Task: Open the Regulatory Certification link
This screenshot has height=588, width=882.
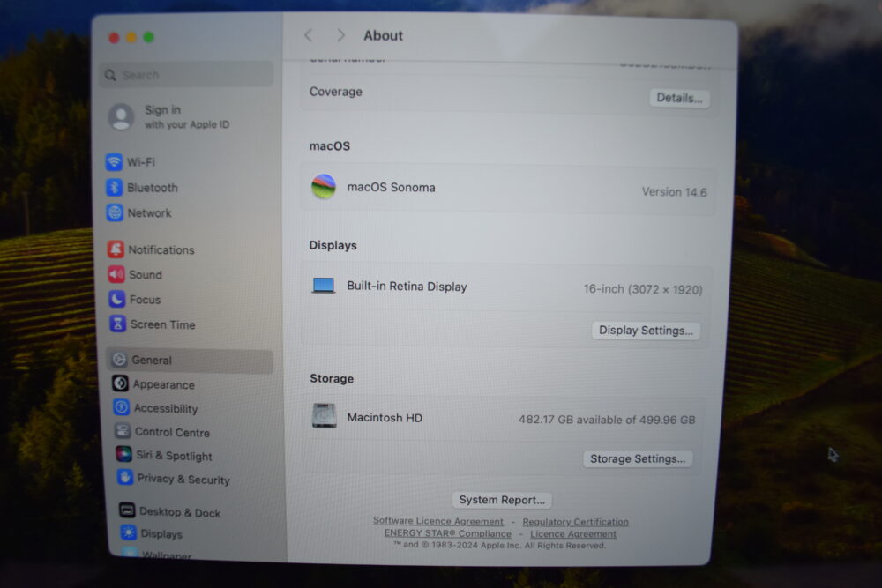Action: 575,522
